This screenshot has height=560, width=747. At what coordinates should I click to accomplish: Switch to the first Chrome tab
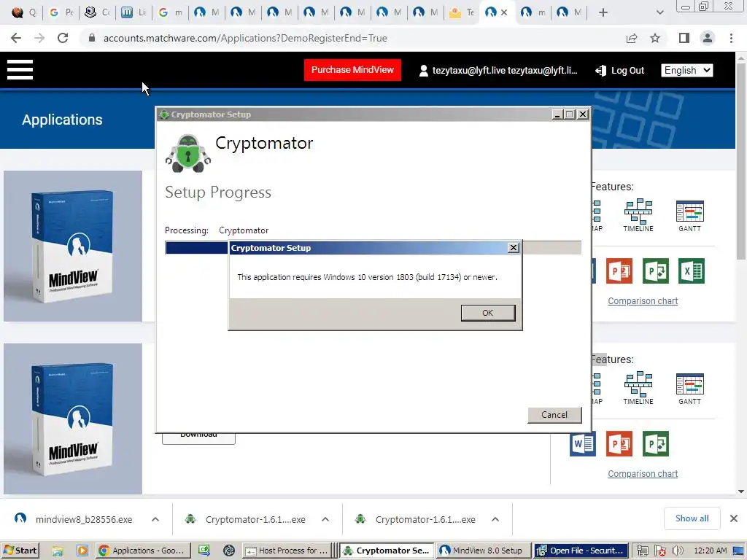[22, 12]
